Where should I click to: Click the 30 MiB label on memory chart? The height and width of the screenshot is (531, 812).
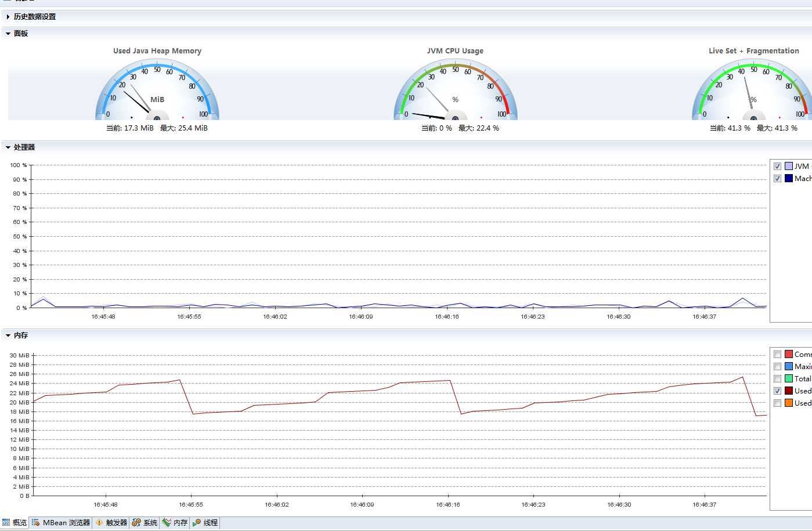pos(19,355)
